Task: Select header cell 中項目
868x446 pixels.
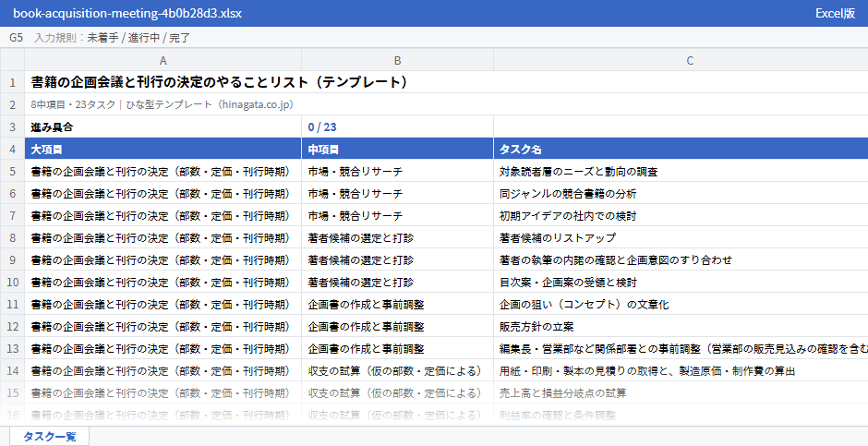Action: [x=397, y=149]
